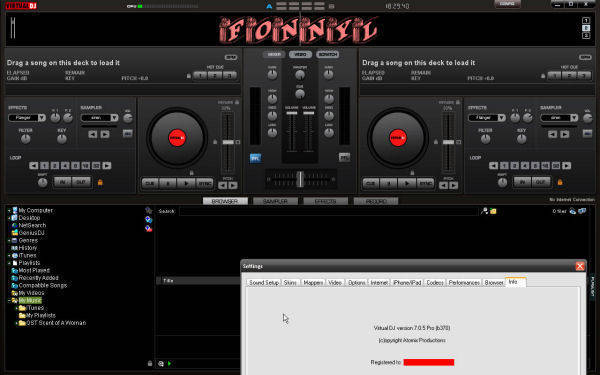Click the yellow folder icon beside search bar

493,211
